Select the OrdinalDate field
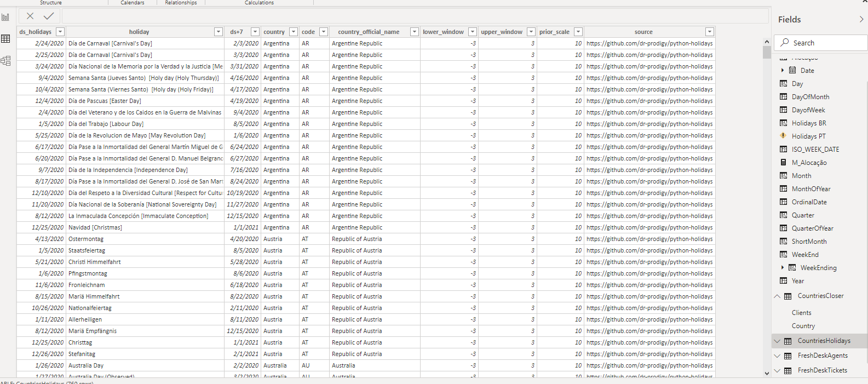This screenshot has width=868, height=384. (809, 202)
